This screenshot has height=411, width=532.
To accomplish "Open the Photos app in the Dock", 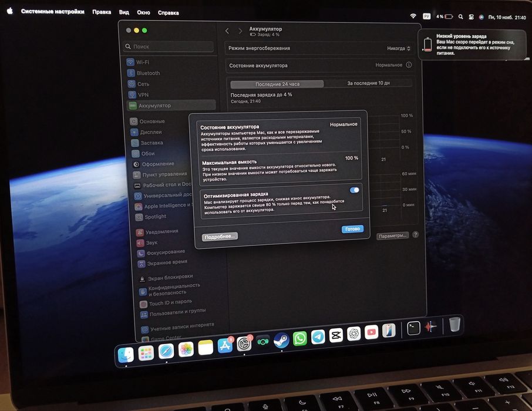I will click(186, 349).
